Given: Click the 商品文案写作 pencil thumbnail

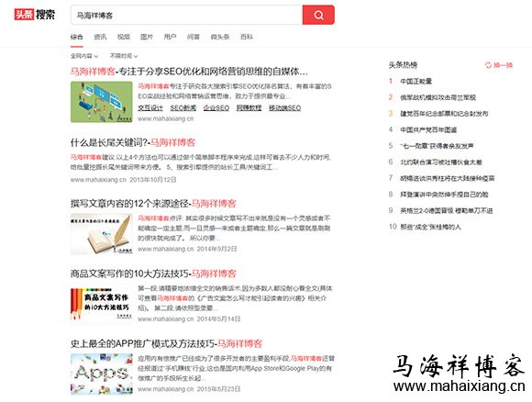Looking at the screenshot, I should [x=102, y=304].
